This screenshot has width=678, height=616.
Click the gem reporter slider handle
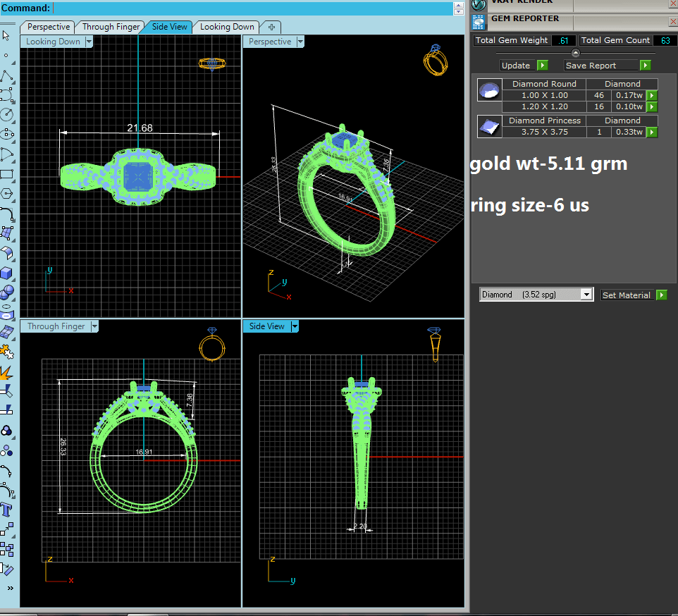pyautogui.click(x=575, y=53)
